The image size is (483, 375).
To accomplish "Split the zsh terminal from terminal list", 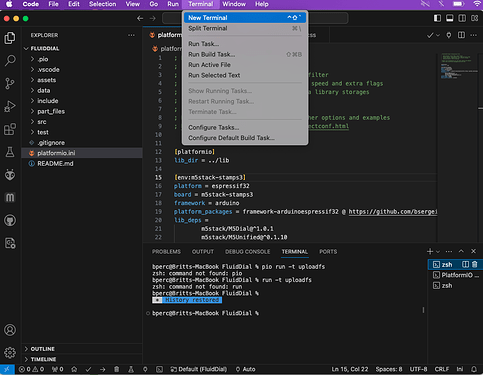I will (465, 264).
